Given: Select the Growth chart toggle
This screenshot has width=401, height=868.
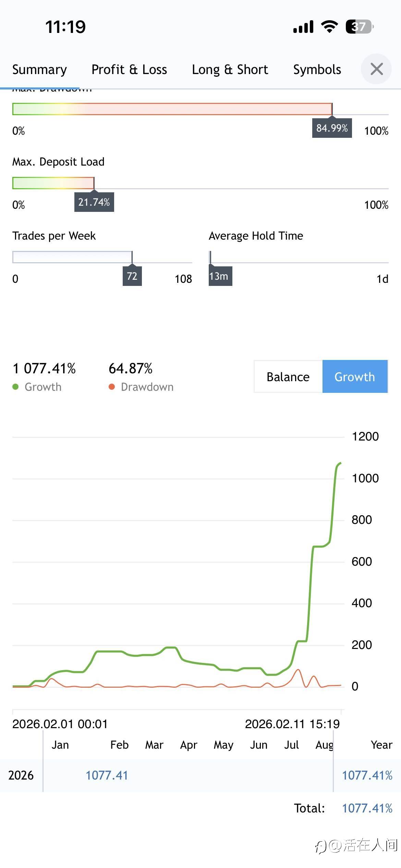Looking at the screenshot, I should click(355, 377).
